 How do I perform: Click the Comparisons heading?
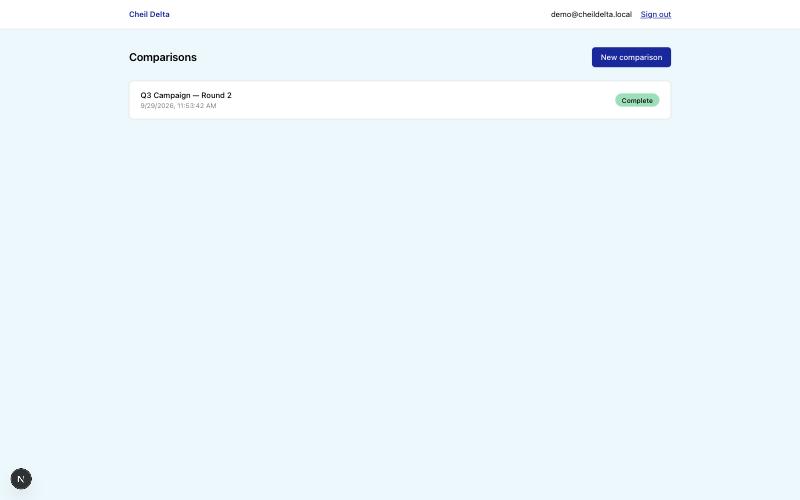pos(163,57)
